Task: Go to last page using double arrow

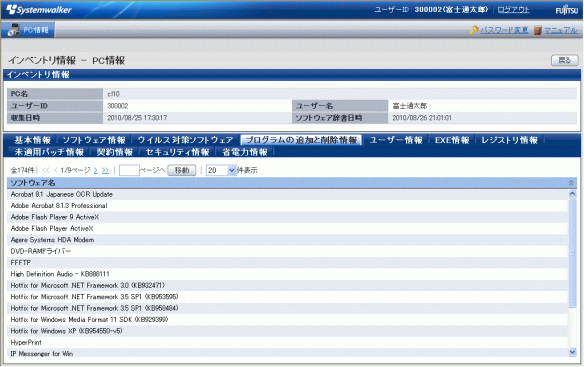Action: (x=105, y=170)
